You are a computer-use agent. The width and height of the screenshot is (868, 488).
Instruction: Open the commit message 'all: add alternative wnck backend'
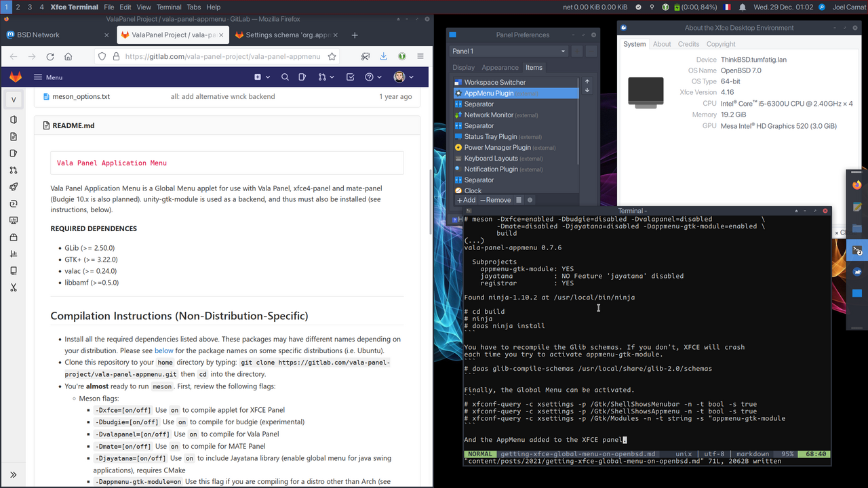coord(222,96)
